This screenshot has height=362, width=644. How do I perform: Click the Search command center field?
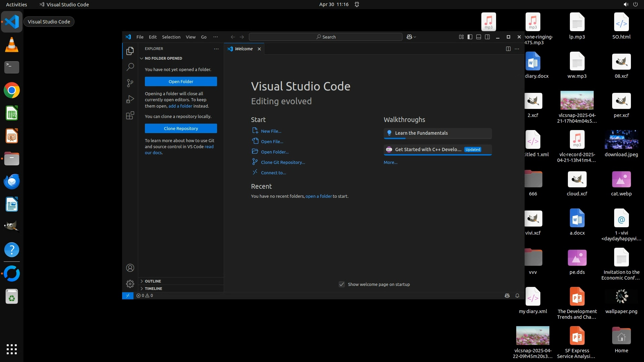point(325,37)
